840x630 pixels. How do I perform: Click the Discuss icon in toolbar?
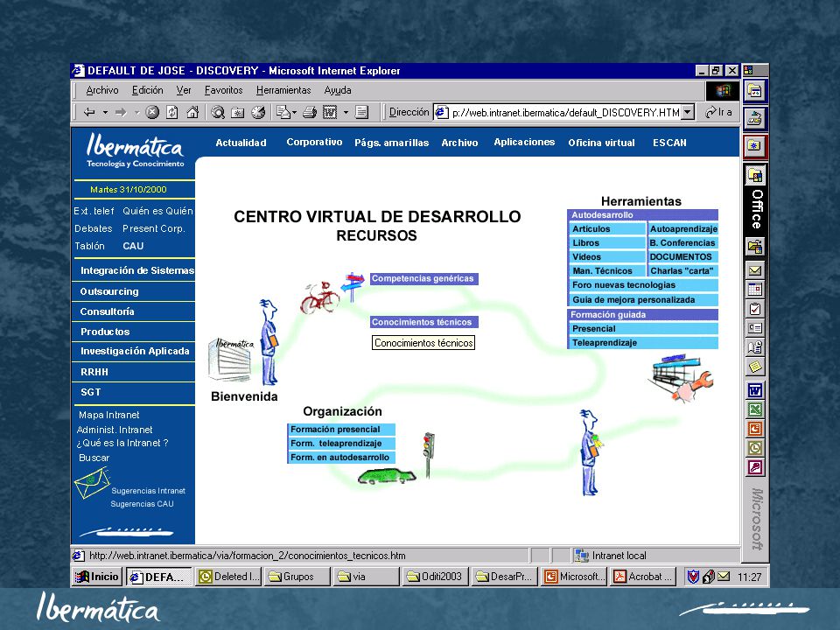[x=362, y=113]
